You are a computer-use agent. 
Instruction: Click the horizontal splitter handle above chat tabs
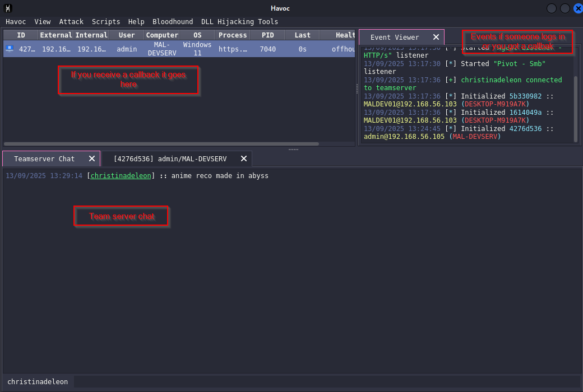[x=293, y=150]
